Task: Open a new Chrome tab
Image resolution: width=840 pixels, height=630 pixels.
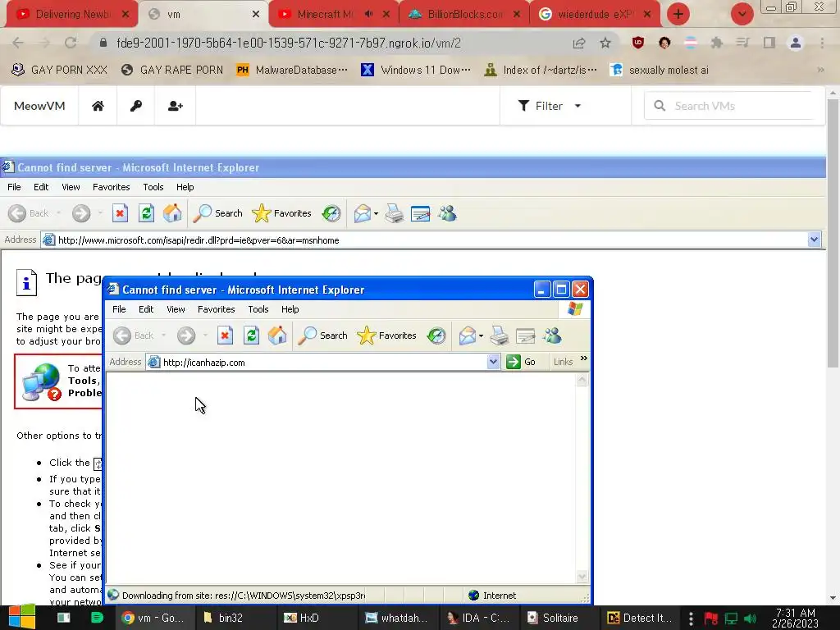Action: click(x=678, y=14)
